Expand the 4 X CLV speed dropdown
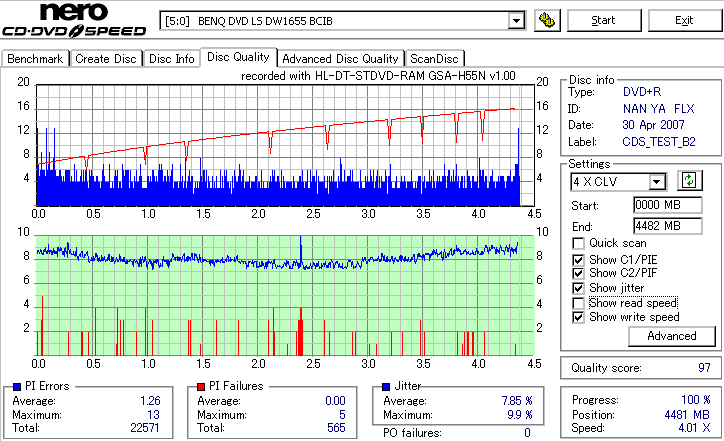The height and width of the screenshot is (441, 724). [656, 182]
